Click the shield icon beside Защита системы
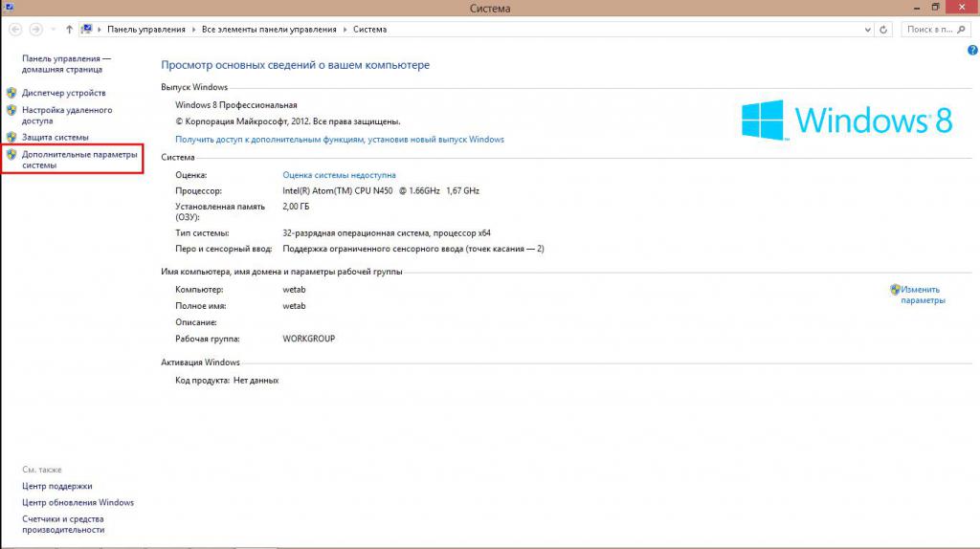 (11, 137)
